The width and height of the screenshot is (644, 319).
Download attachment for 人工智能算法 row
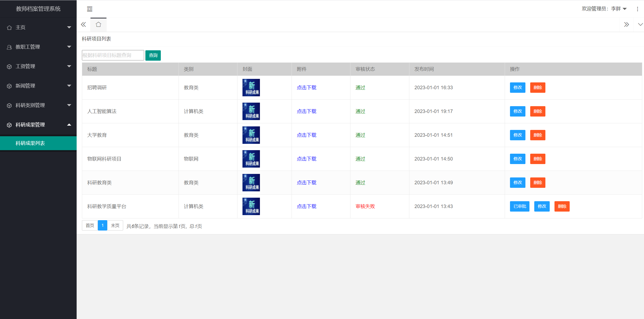(x=306, y=111)
